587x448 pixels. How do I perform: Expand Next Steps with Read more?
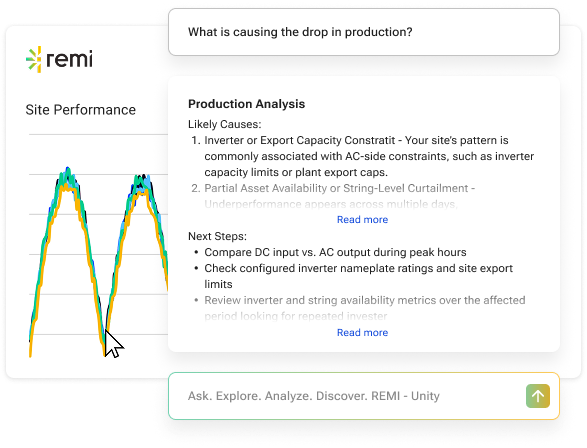point(362,333)
